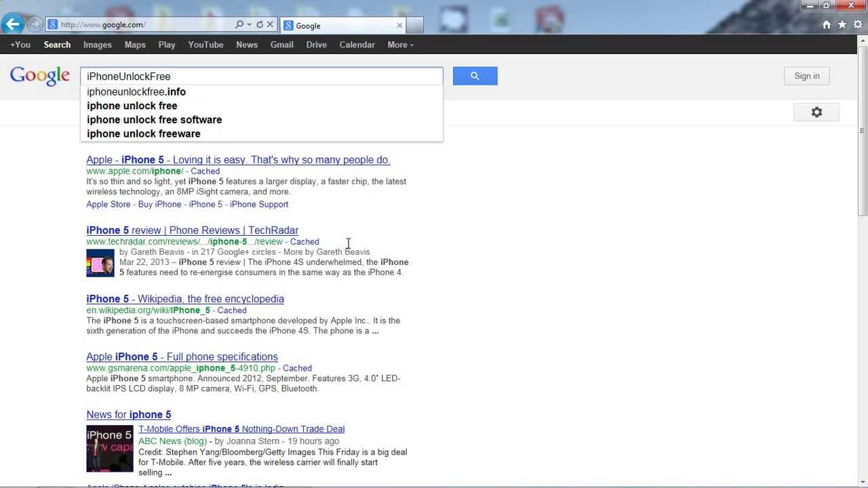Click Buy iPhone sitelink

pos(160,204)
